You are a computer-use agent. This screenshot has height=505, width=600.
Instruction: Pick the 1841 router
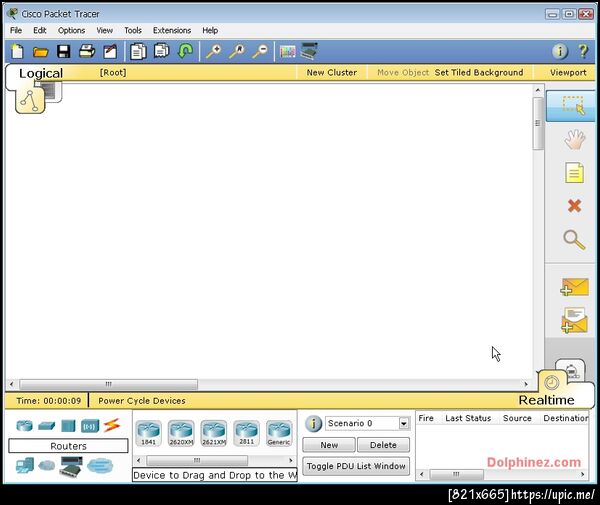[x=148, y=433]
